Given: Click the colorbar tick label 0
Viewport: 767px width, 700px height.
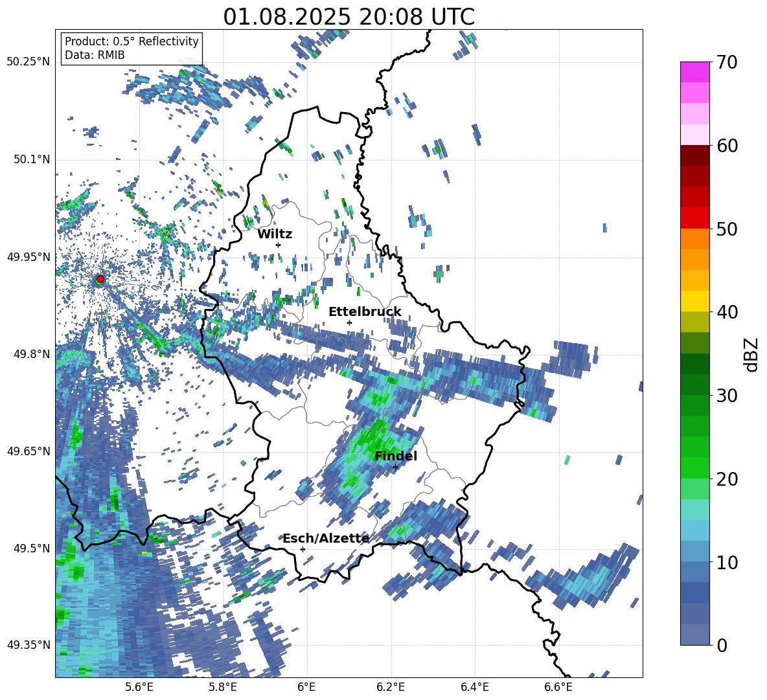Looking at the screenshot, I should [722, 645].
